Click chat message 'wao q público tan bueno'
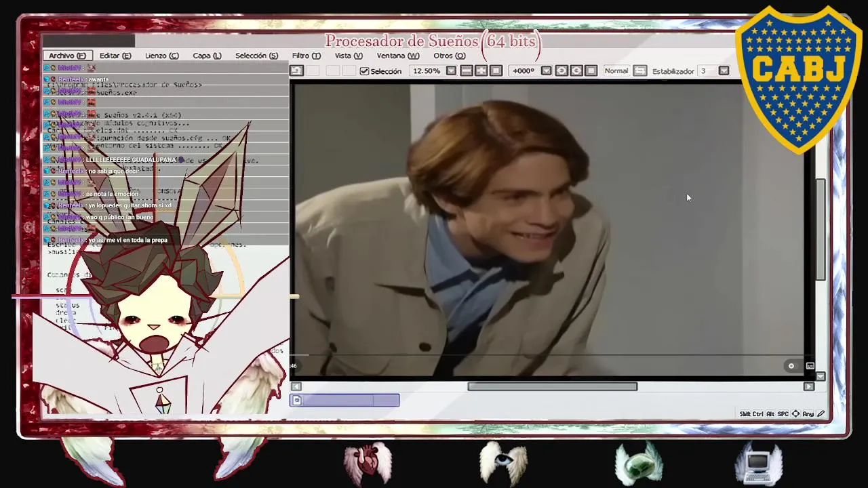 [x=119, y=218]
